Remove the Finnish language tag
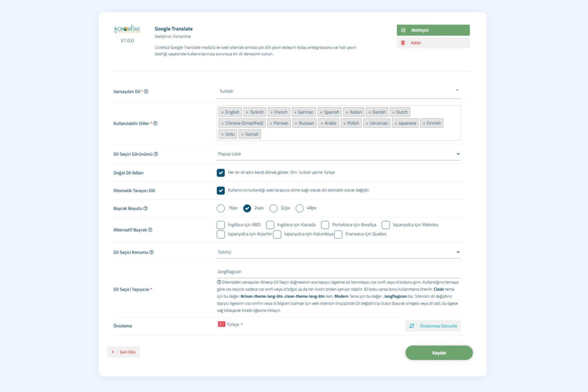 click(x=424, y=124)
